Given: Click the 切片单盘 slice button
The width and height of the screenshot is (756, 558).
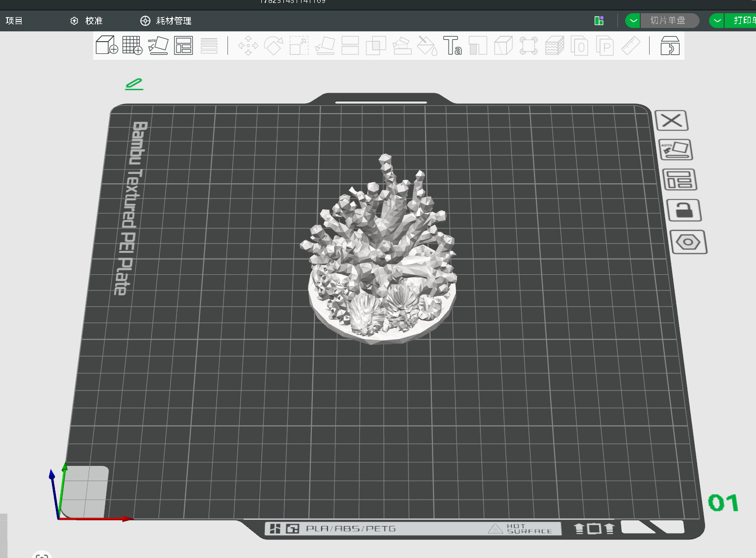Looking at the screenshot, I should [670, 21].
